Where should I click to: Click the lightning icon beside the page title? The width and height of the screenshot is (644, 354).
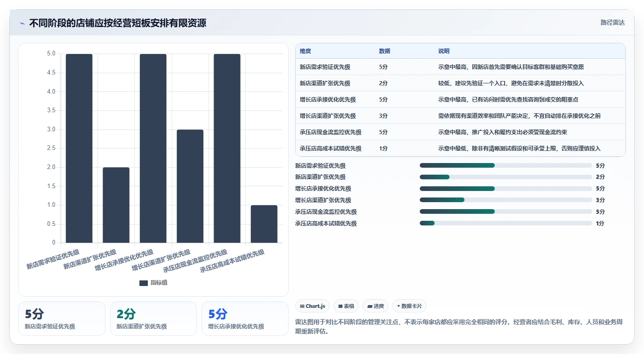pos(22,23)
